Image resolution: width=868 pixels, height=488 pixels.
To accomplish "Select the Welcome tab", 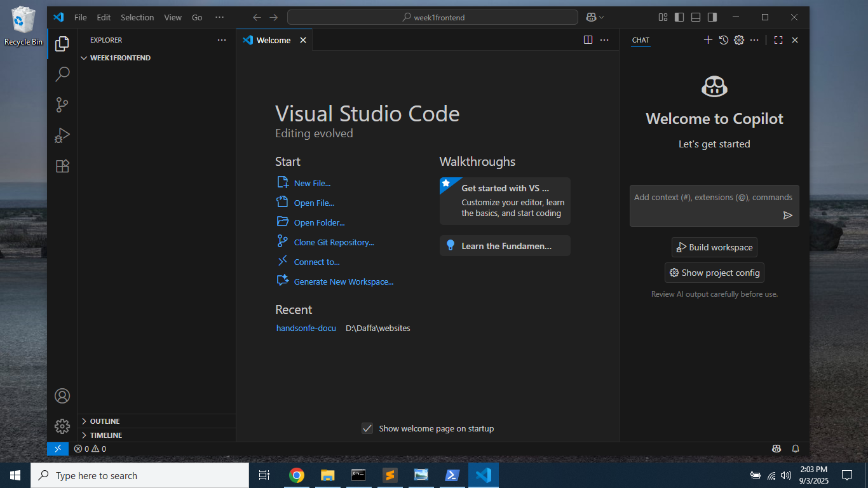I will point(273,40).
